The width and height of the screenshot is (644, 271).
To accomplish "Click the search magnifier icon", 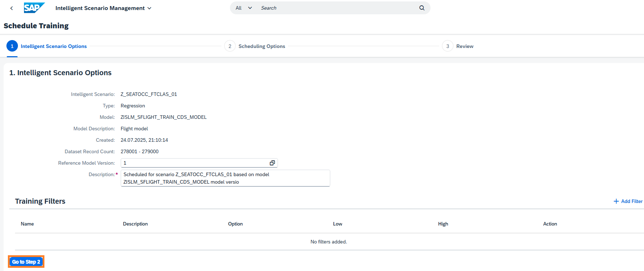I will click(x=422, y=8).
